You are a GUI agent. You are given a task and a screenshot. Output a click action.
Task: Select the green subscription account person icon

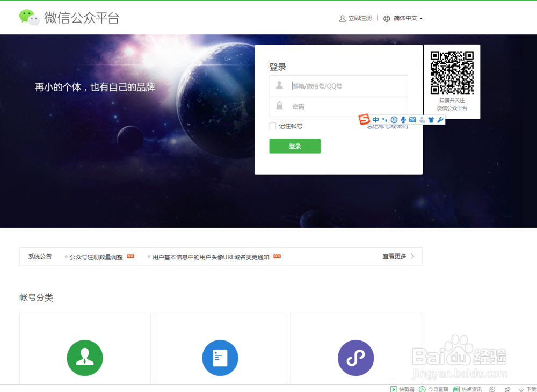point(84,358)
